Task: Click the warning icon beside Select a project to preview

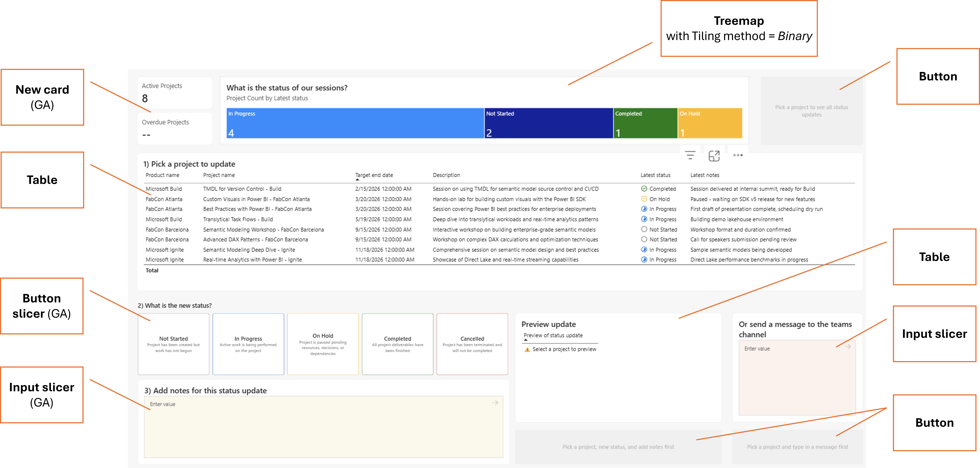Action: click(527, 350)
